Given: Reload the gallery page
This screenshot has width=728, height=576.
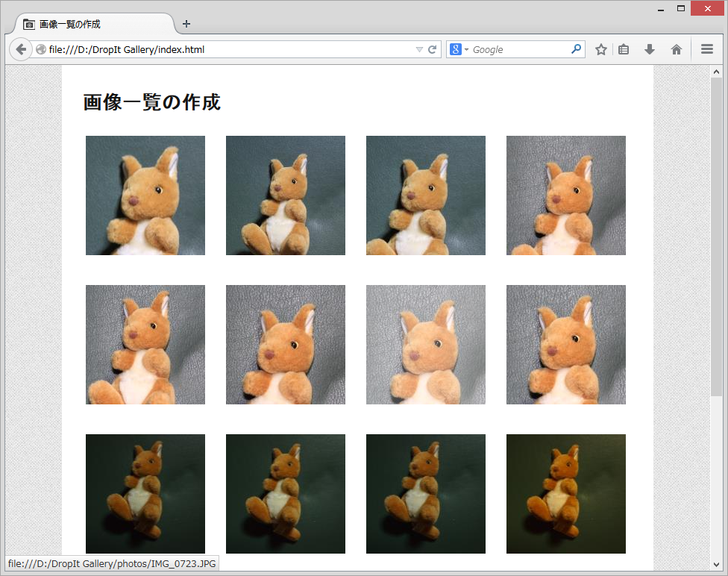Looking at the screenshot, I should point(432,48).
